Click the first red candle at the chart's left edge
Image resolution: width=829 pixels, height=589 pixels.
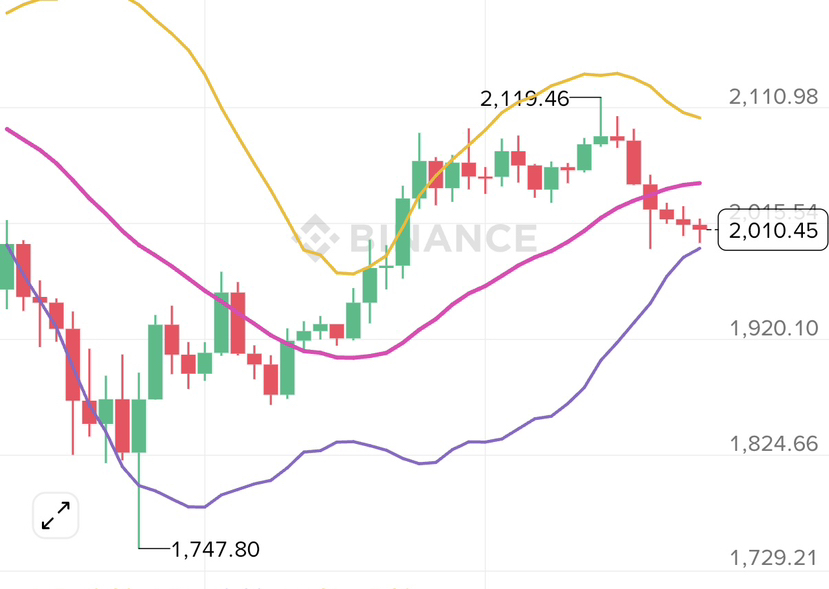pos(24,268)
